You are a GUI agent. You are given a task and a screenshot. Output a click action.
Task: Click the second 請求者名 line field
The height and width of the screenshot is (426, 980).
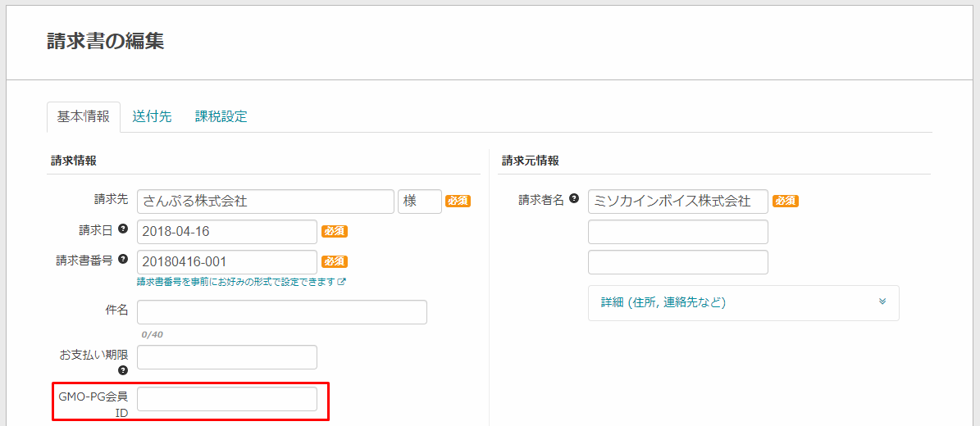[x=678, y=232]
